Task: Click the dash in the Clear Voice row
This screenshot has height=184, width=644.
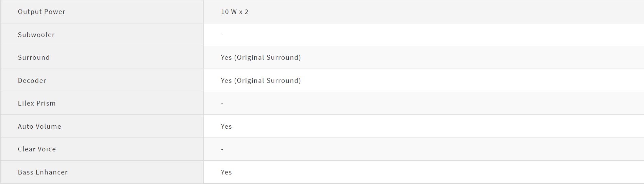Action: [x=222, y=149]
